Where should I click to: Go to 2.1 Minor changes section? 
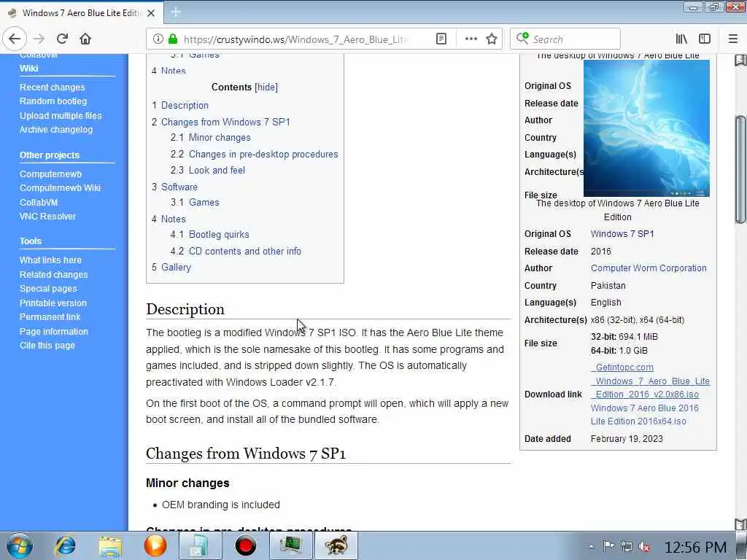point(211,138)
